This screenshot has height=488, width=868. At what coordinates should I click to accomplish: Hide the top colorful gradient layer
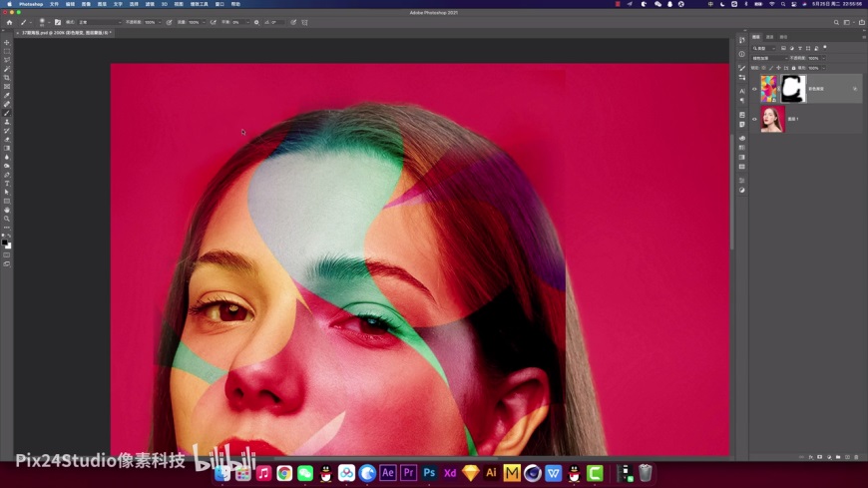tap(755, 89)
